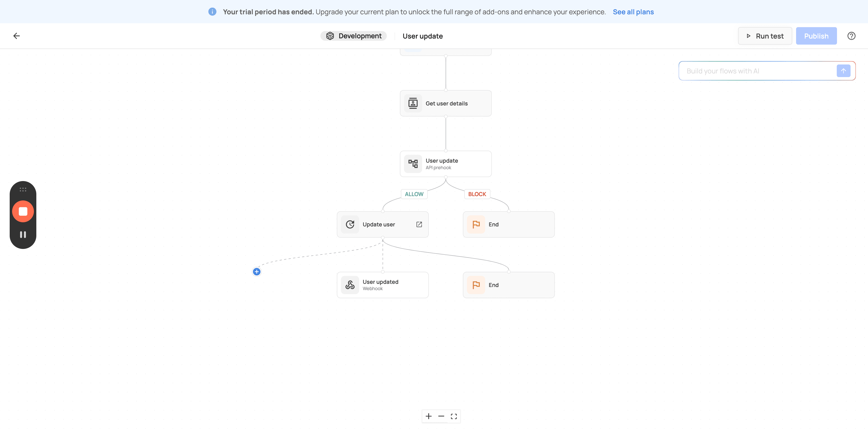Click the fit-to-screen icon

point(454,416)
